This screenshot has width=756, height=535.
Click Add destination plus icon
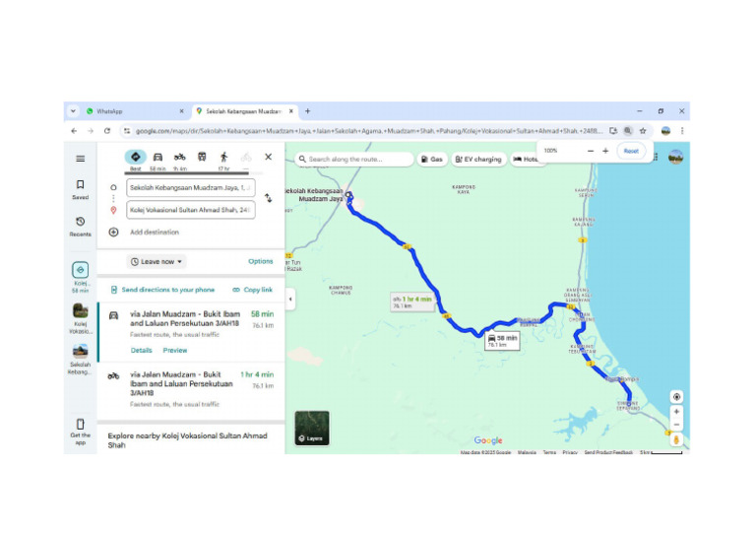pos(113,233)
